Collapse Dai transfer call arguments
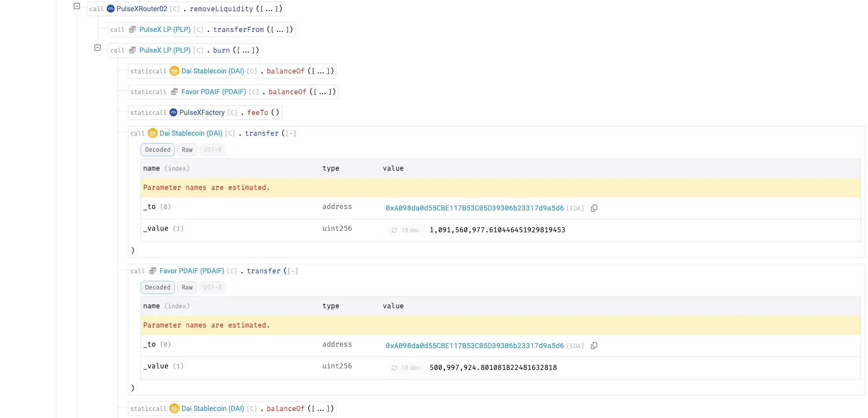This screenshot has width=868, height=418. click(x=291, y=133)
